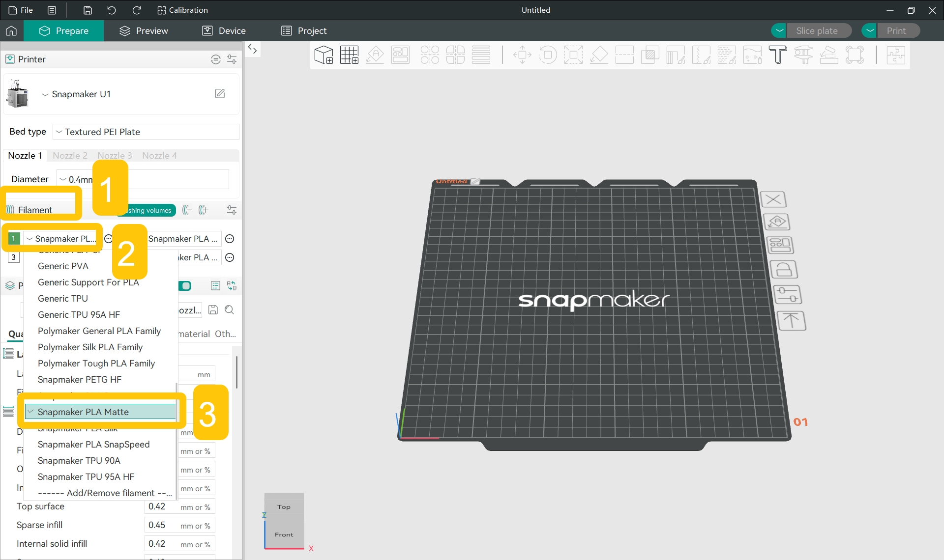This screenshot has height=560, width=944.
Task: Select the Seam painting tool
Action: pos(701,55)
